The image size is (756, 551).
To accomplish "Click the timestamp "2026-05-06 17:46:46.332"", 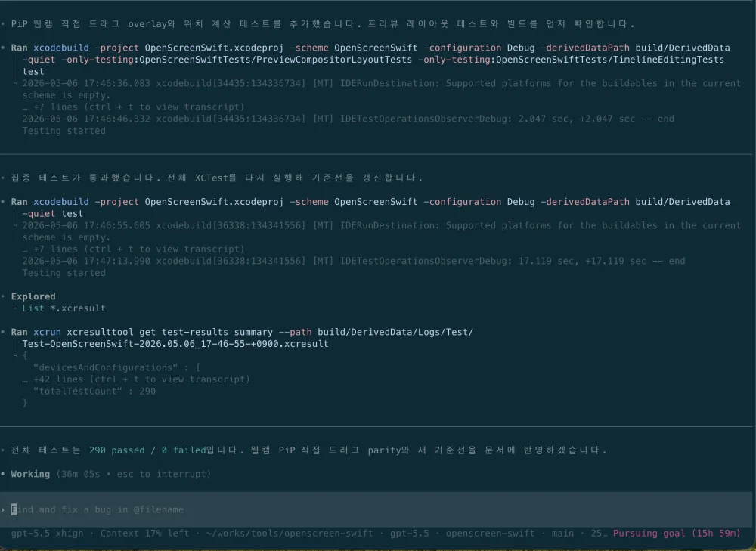I will click(x=86, y=119).
